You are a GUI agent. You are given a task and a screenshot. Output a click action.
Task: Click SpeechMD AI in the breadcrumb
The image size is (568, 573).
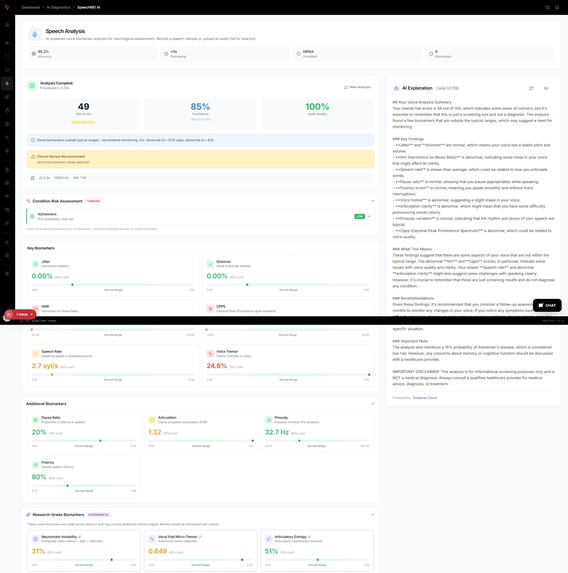89,7
